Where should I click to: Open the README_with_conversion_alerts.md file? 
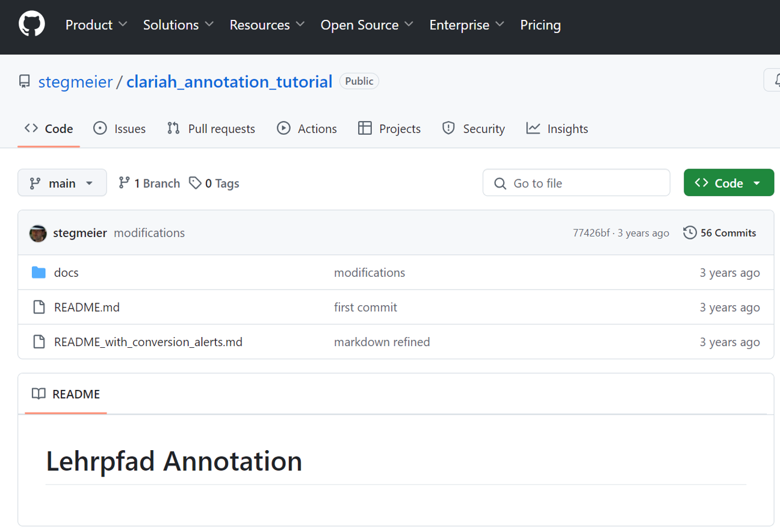coord(148,342)
